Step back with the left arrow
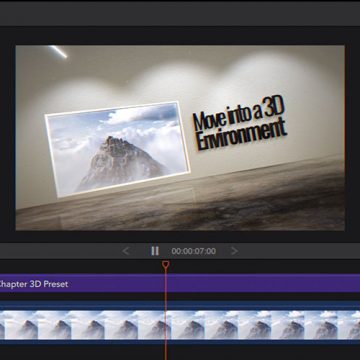 [x=126, y=251]
